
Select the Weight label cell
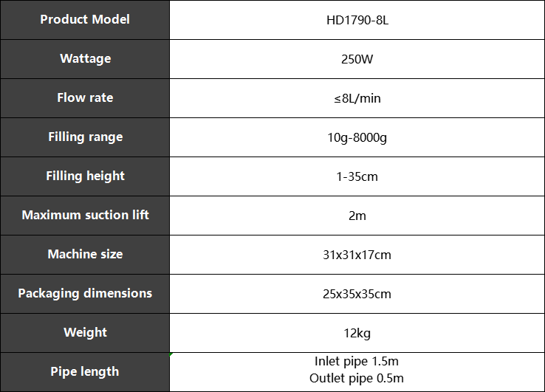pos(85,333)
